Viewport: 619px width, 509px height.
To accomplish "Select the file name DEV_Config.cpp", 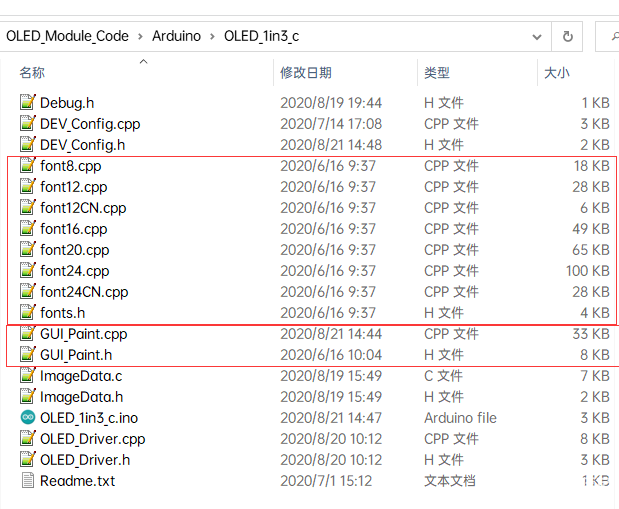I will [90, 124].
